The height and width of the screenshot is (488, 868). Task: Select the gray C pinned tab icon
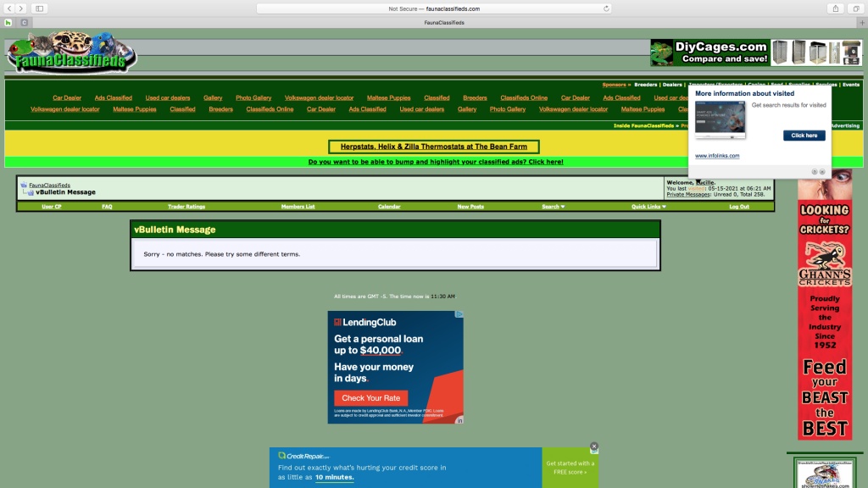tap(25, 23)
